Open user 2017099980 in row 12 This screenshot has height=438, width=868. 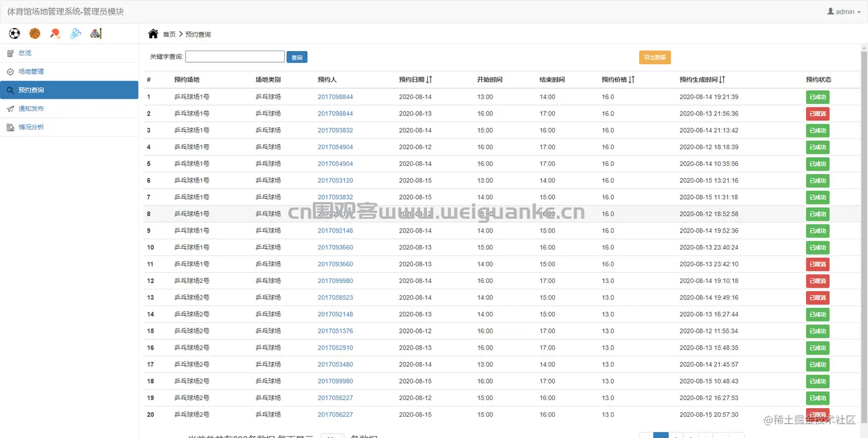[335, 281]
